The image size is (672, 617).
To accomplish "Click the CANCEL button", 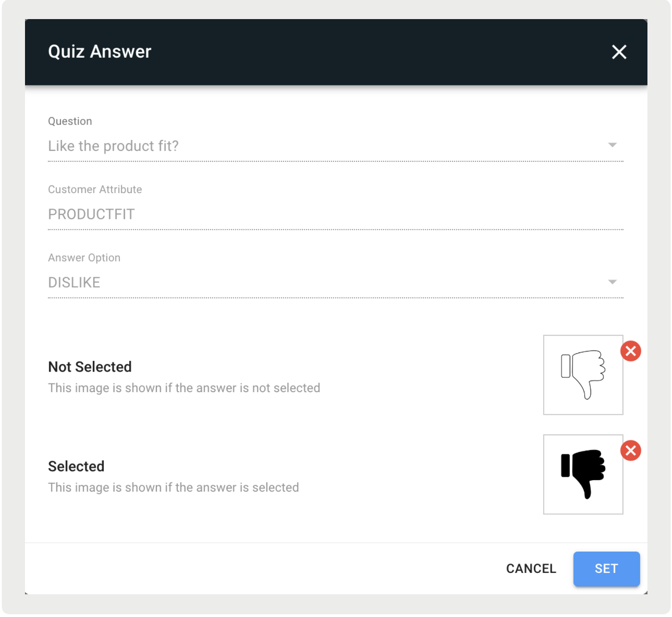I will click(531, 569).
